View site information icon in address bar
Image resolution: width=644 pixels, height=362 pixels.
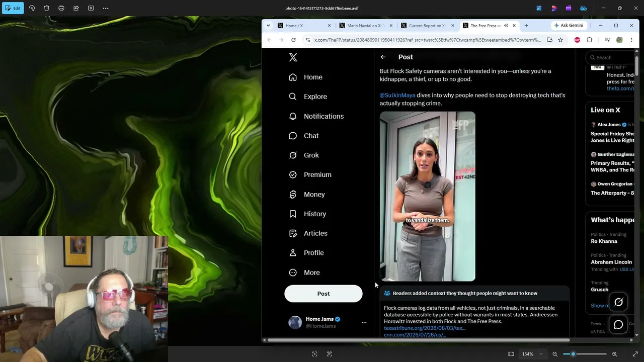(307, 40)
